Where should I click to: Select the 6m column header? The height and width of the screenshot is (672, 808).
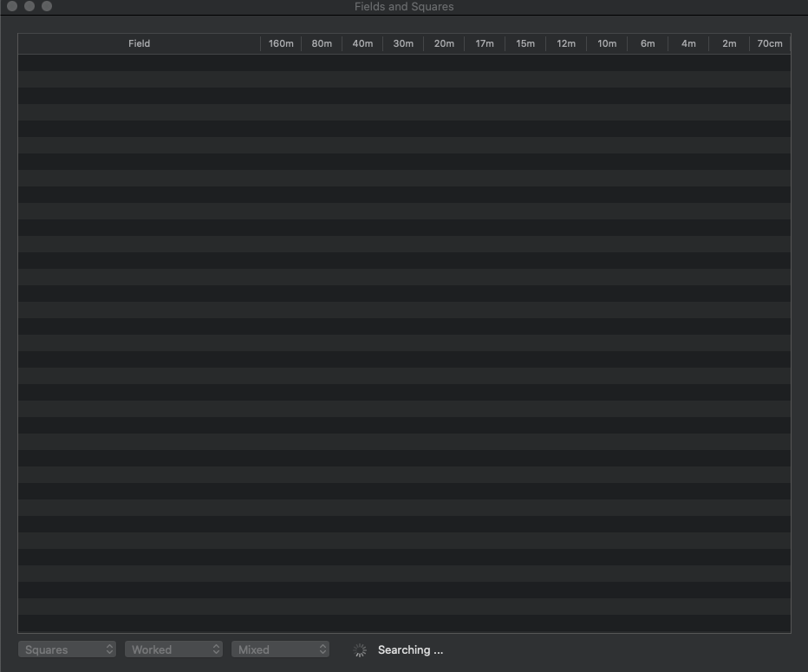tap(648, 43)
